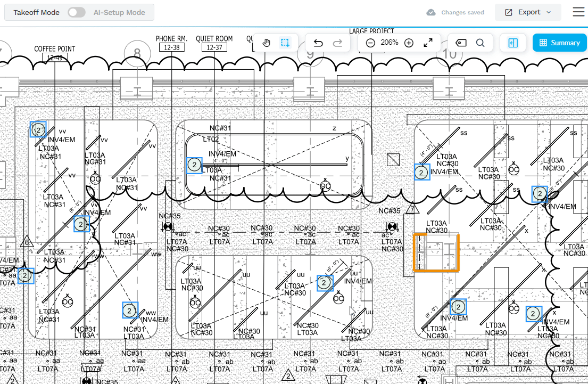Activate the area selection tool
Image resolution: width=588 pixels, height=384 pixels.
[x=285, y=43]
